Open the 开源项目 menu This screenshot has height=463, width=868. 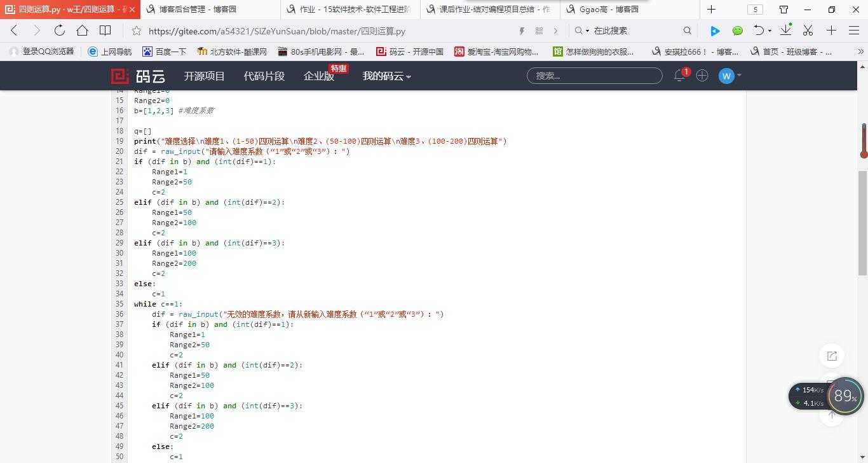[205, 76]
